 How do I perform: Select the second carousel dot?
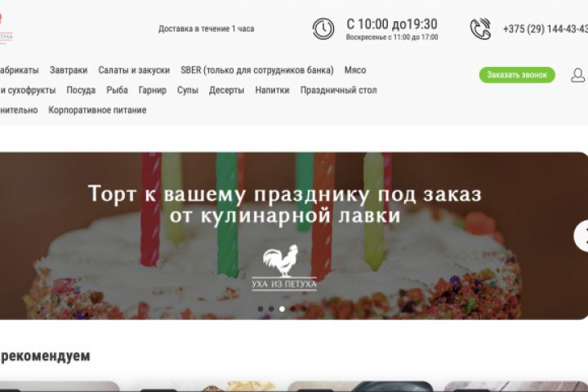(x=271, y=309)
